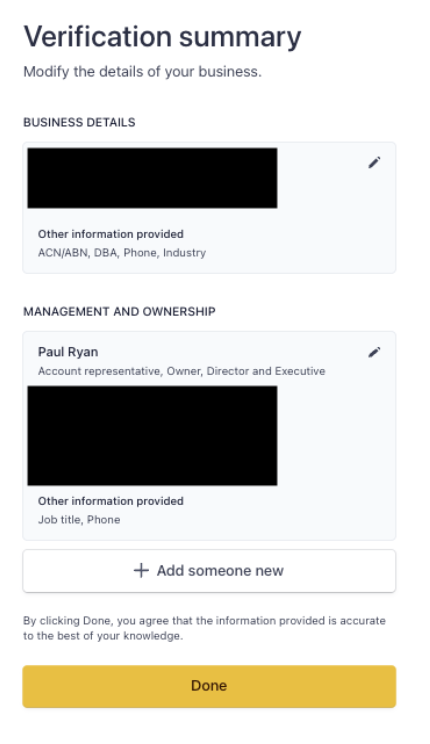This screenshot has width=430, height=744.
Task: Confirm verification with the yellow Done button
Action: point(209,686)
